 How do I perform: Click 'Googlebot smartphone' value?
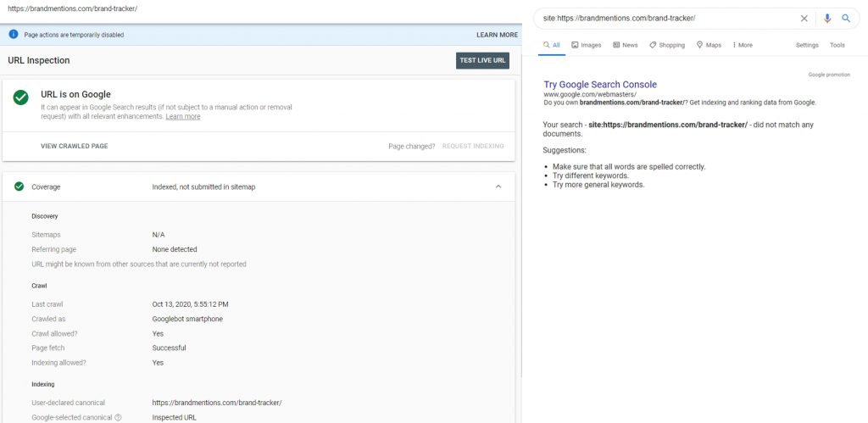point(187,319)
